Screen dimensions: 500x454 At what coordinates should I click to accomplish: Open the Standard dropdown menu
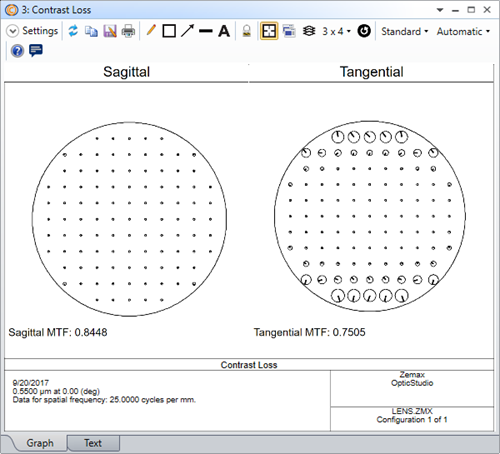pyautogui.click(x=404, y=31)
